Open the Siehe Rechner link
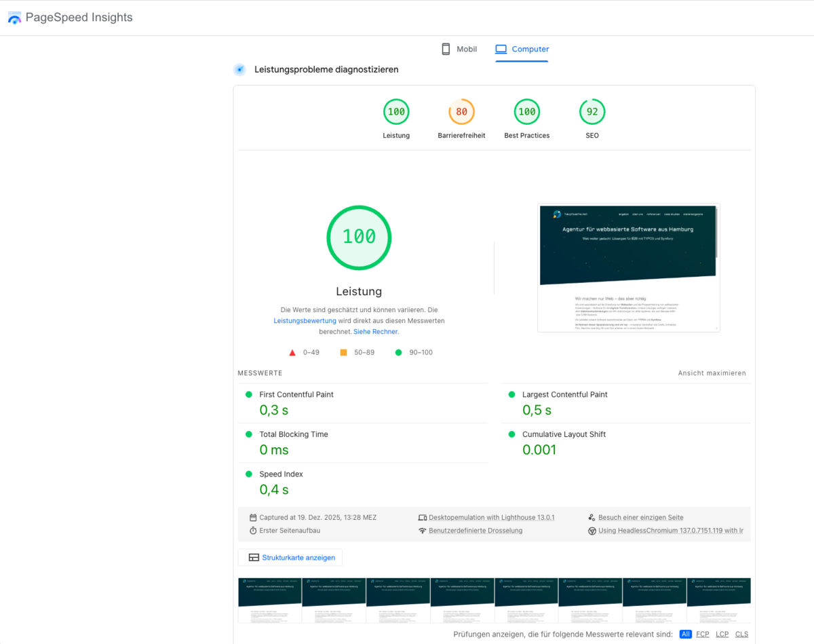Screen dimensions: 814x644 [x=376, y=332]
